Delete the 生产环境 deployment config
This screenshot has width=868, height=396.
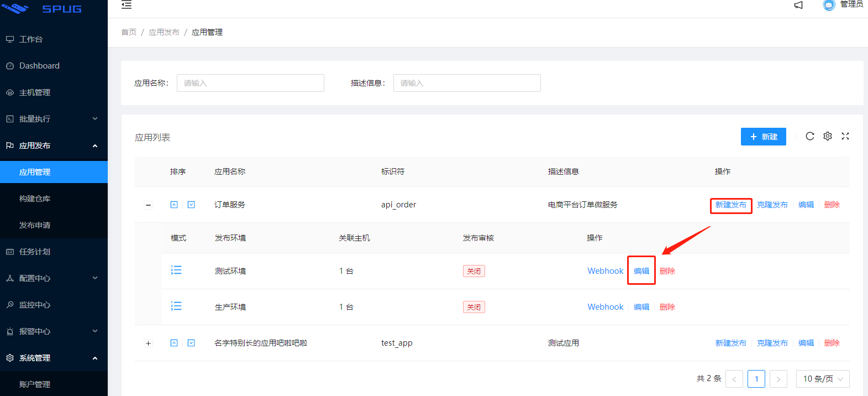pyautogui.click(x=667, y=307)
